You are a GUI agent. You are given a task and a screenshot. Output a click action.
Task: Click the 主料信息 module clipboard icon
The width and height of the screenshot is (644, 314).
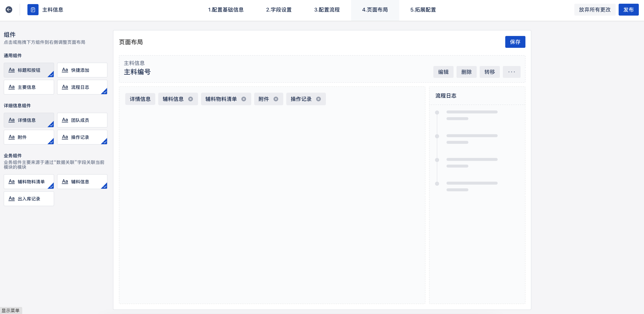point(33,9)
